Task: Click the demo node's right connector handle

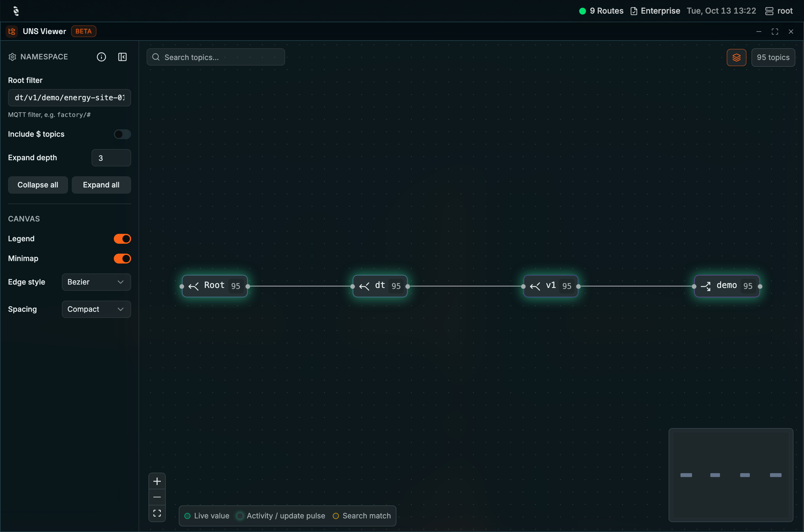Action: pyautogui.click(x=760, y=286)
